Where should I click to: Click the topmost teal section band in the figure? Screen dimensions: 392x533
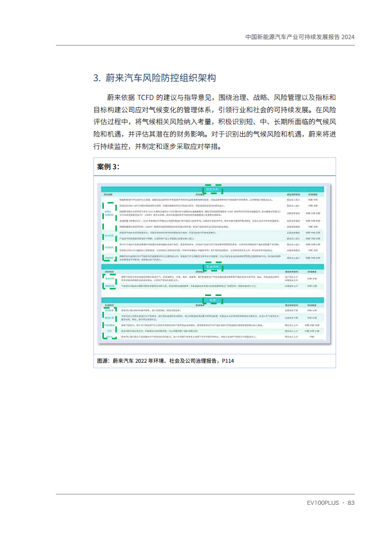pyautogui.click(x=213, y=190)
